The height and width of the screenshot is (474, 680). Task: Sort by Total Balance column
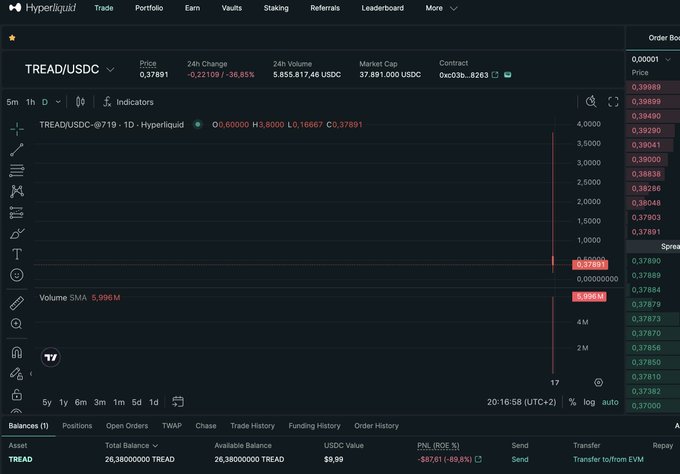(x=131, y=445)
